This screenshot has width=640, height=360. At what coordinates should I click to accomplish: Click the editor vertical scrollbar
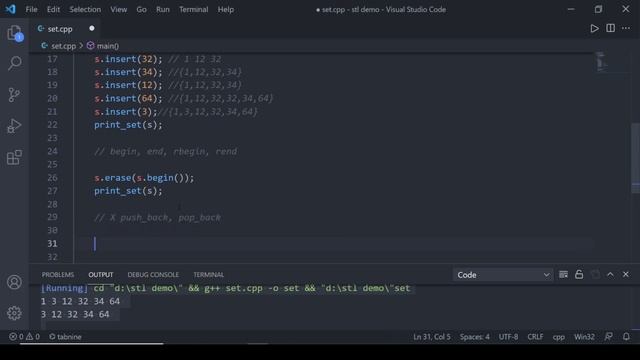[x=636, y=158]
